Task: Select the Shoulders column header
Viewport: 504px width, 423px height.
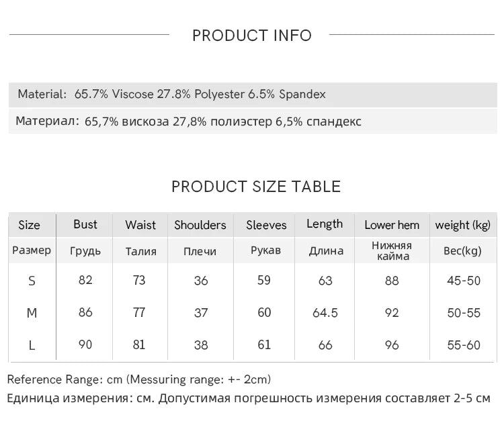Action: click(200, 225)
